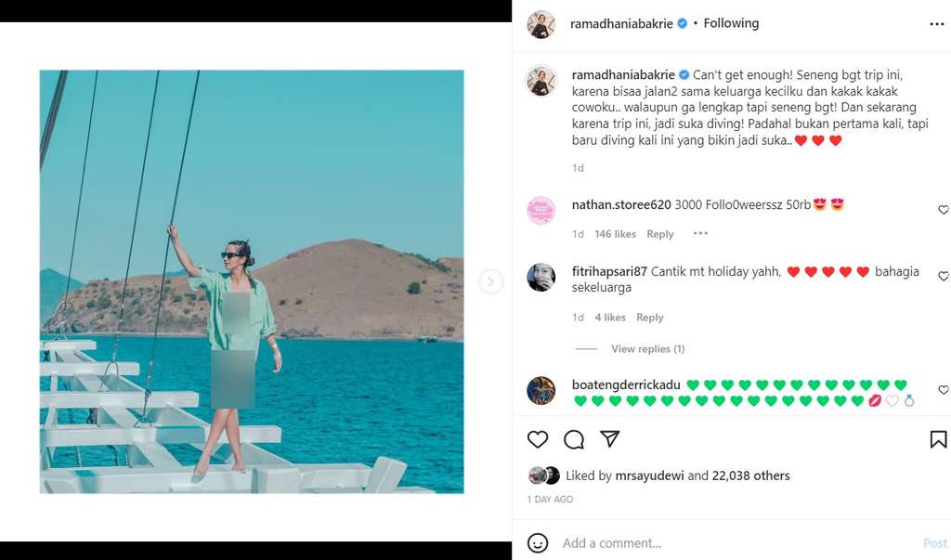Open boatengderrickadu's profile avatar

pos(541,390)
